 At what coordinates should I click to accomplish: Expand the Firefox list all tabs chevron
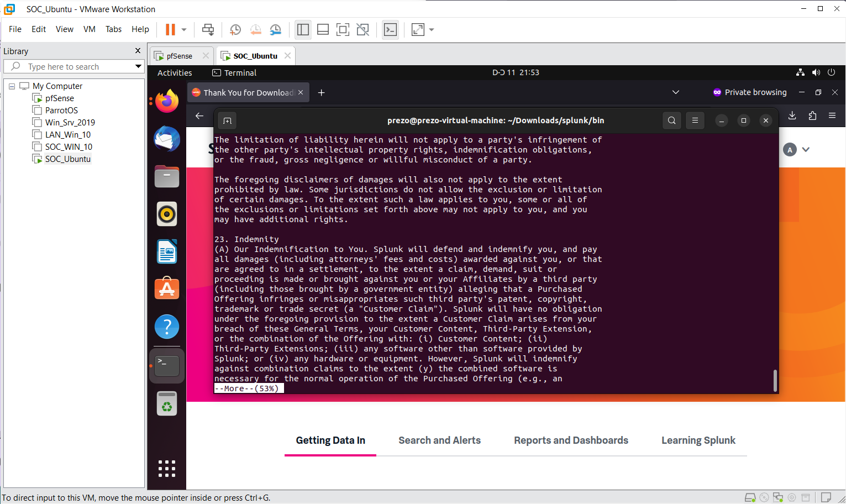click(x=675, y=92)
